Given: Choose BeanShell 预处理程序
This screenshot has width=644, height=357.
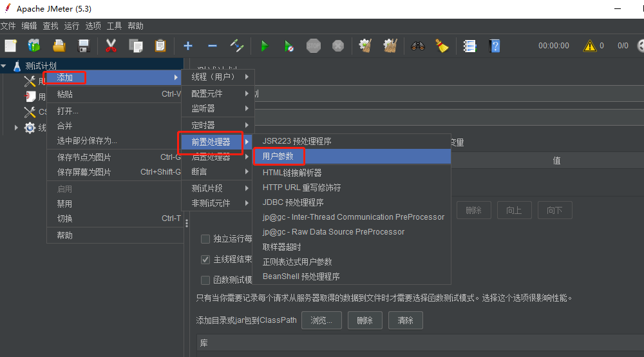Looking at the screenshot, I should (x=352, y=276).
